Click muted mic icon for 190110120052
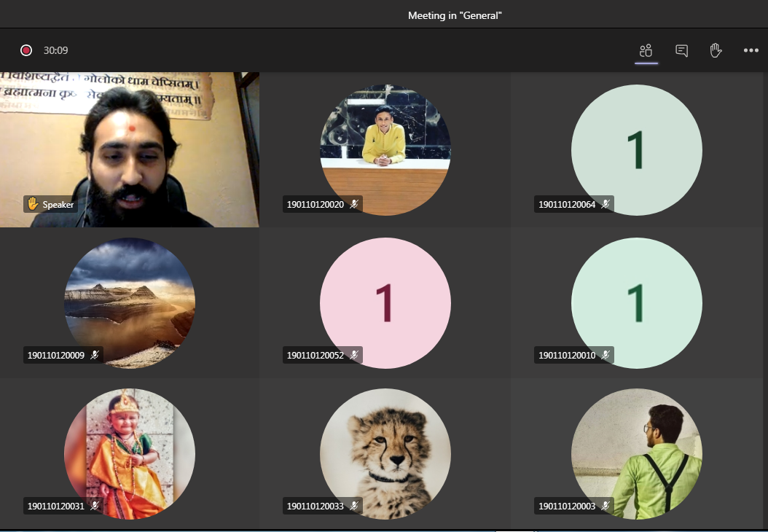Image resolution: width=768 pixels, height=532 pixels. point(354,355)
